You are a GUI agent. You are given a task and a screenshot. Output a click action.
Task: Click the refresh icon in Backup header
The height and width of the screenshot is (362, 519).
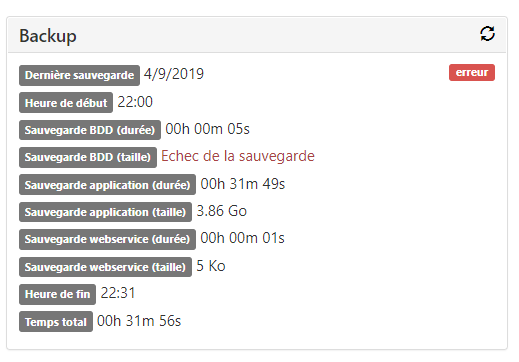[487, 34]
